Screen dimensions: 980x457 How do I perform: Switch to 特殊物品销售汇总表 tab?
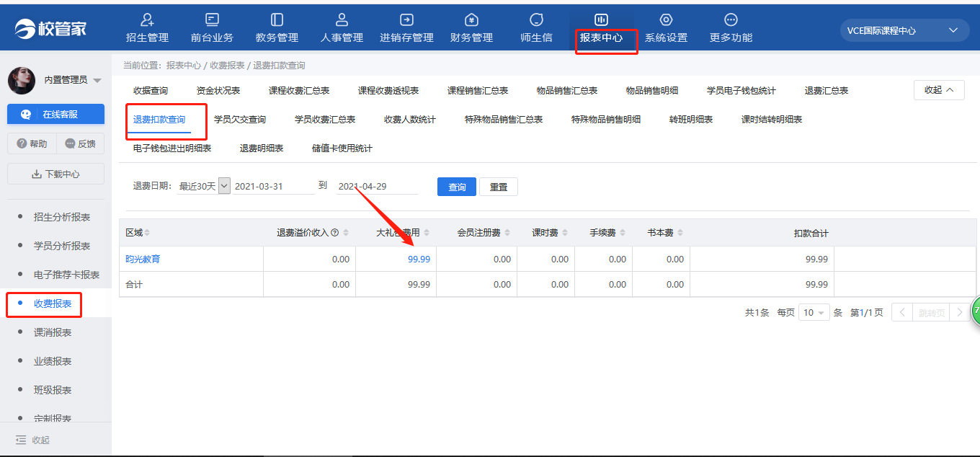(504, 120)
